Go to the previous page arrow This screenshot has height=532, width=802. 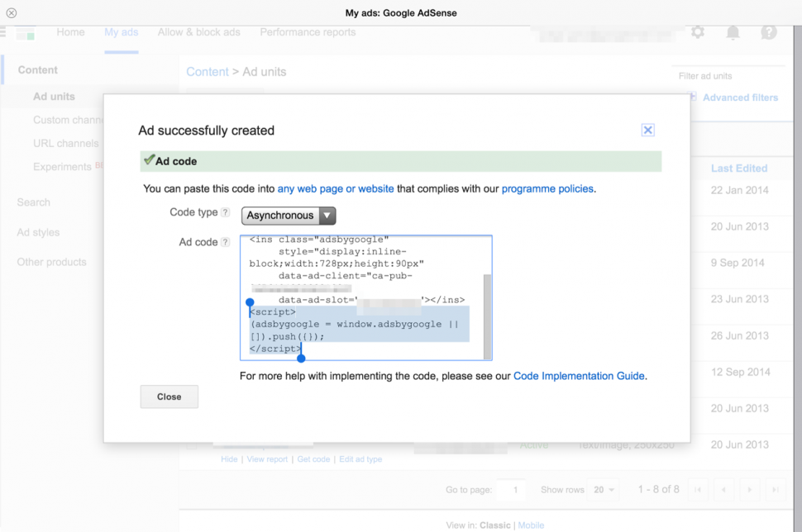tap(723, 490)
